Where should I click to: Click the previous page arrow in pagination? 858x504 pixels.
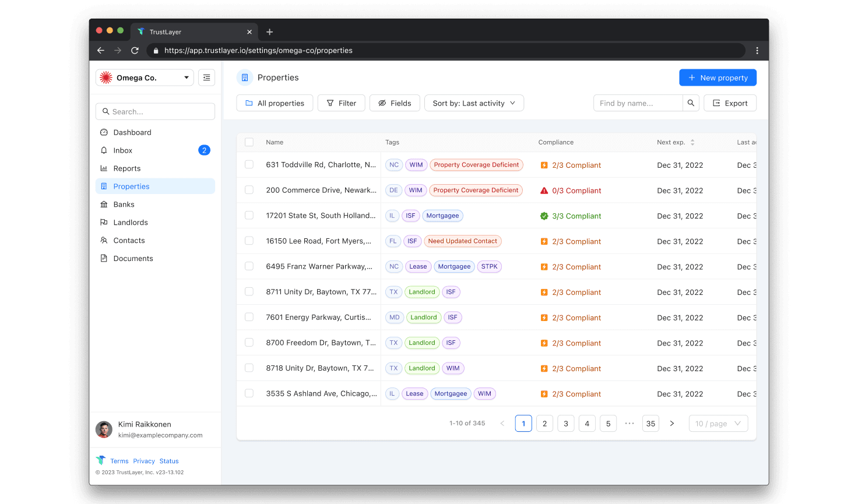pyautogui.click(x=502, y=424)
